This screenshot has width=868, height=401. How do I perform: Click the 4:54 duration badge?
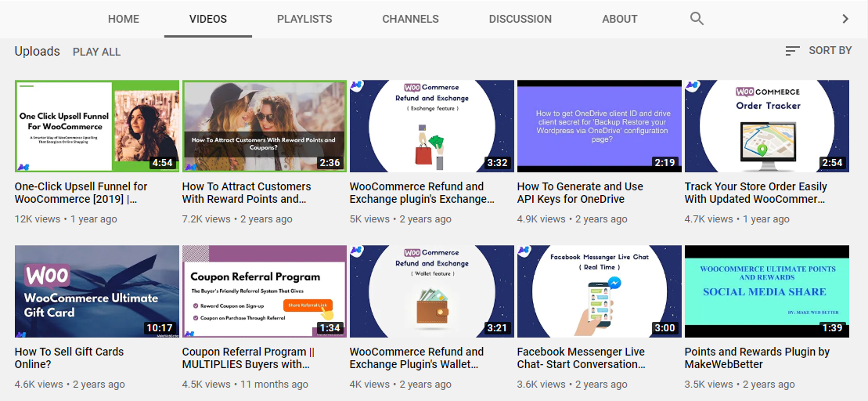click(163, 163)
